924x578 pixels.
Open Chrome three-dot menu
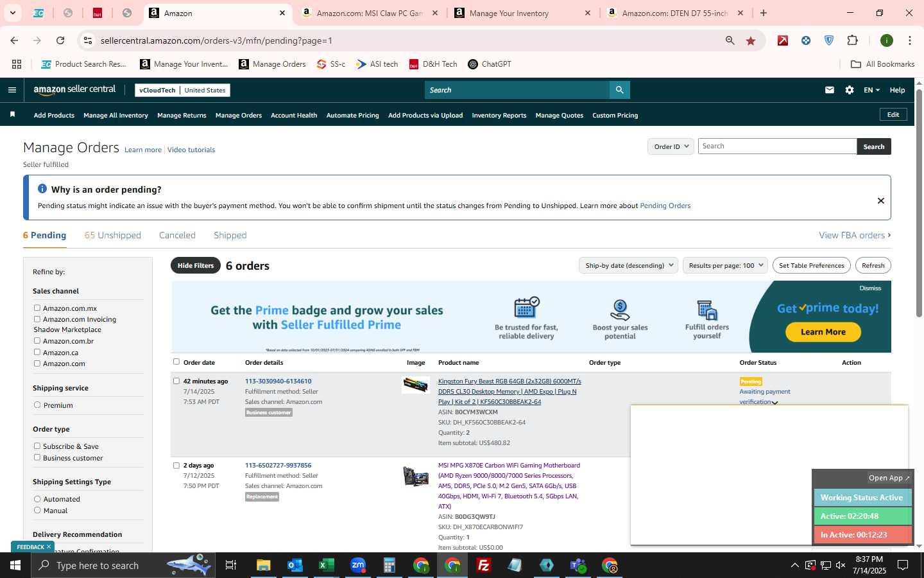(910, 40)
